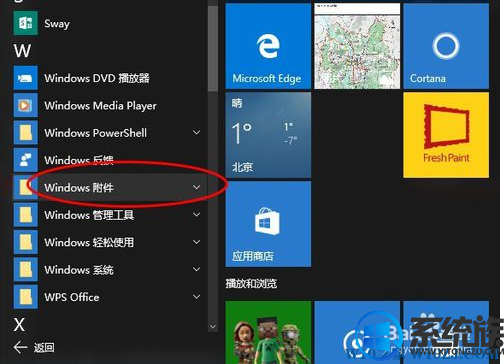Open the Sway app icon

pos(25,23)
